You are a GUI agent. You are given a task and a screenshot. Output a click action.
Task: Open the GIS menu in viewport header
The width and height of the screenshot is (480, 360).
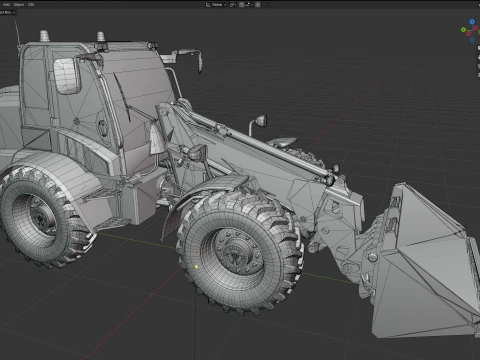click(31, 5)
